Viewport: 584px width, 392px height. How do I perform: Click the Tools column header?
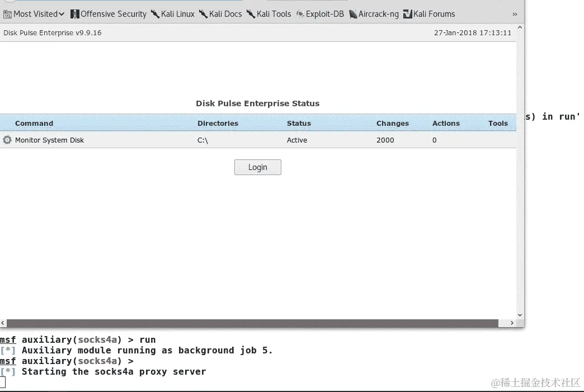(498, 123)
